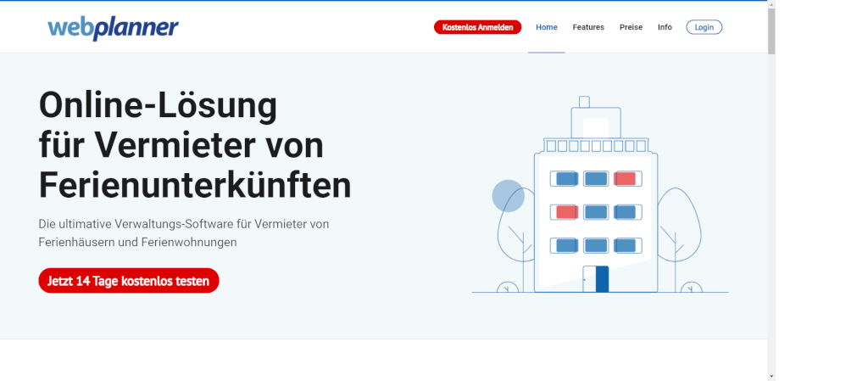Click the building illustration
The image size is (868, 381).
600,195
